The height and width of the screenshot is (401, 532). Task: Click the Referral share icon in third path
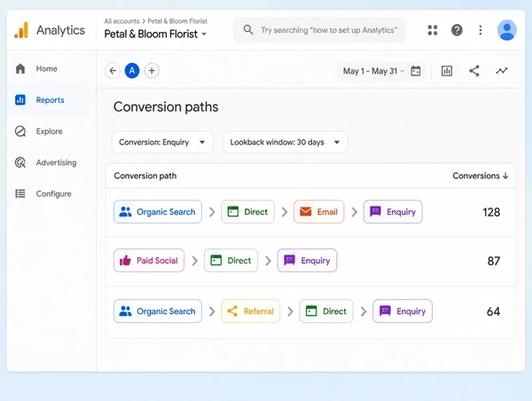(232, 311)
